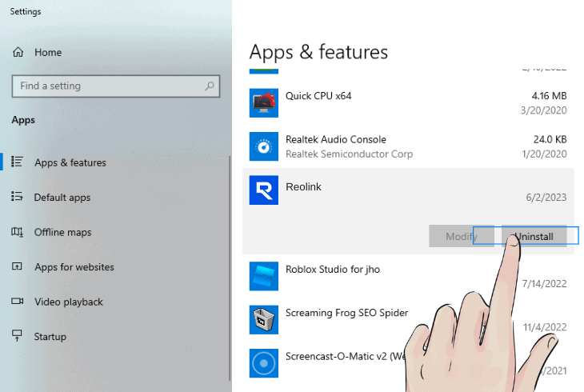Click the magnifier icon in the search box

[x=210, y=86]
